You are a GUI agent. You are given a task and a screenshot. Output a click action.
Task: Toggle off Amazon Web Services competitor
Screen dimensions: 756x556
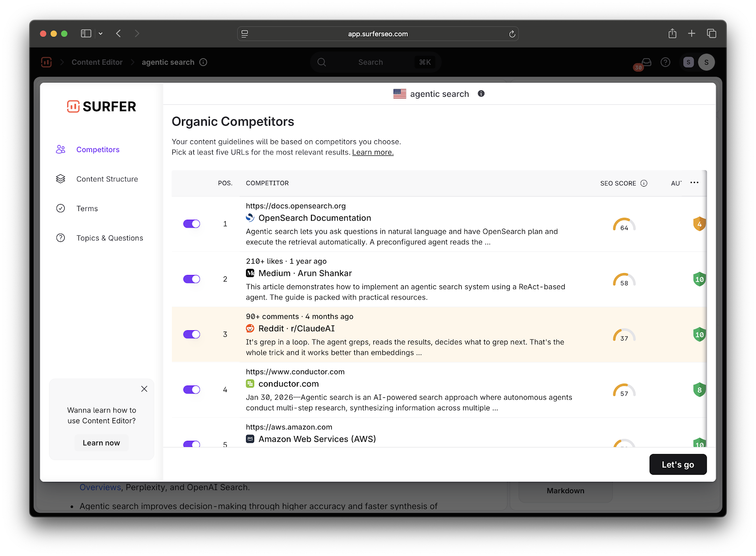point(192,444)
